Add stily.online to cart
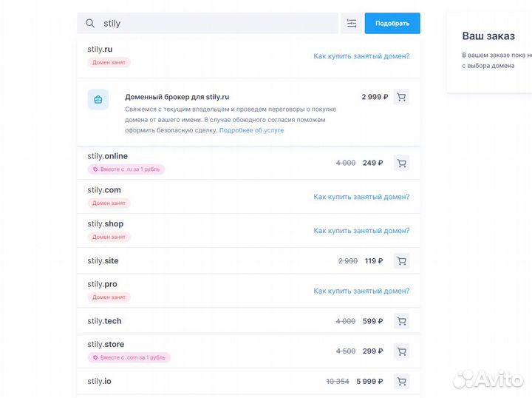This screenshot has height=398, width=532. (x=401, y=163)
